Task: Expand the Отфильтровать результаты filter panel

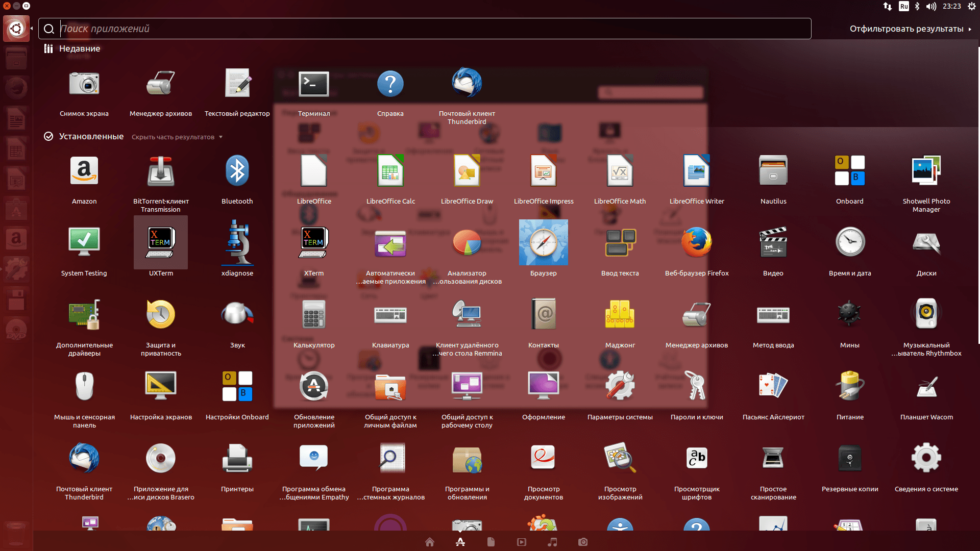Action: (x=911, y=29)
